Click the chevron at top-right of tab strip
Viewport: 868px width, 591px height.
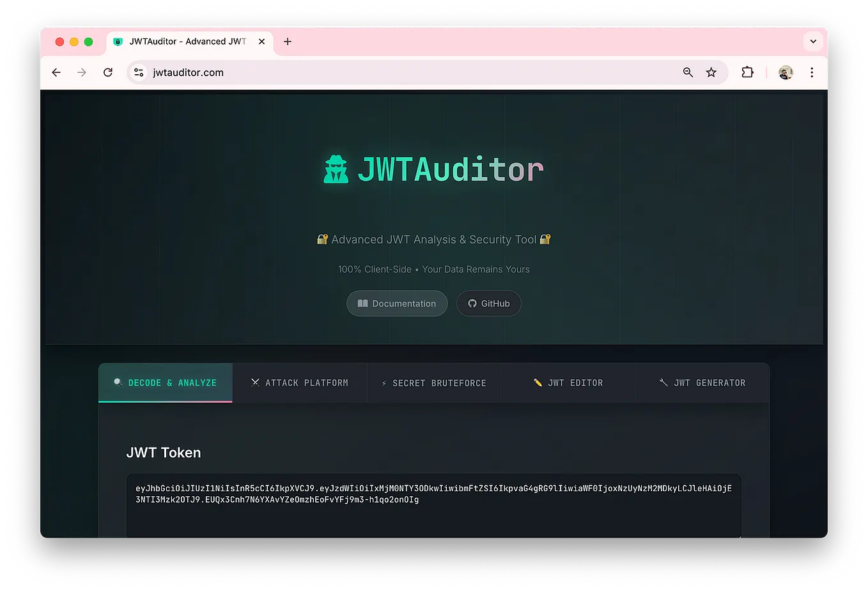point(812,41)
